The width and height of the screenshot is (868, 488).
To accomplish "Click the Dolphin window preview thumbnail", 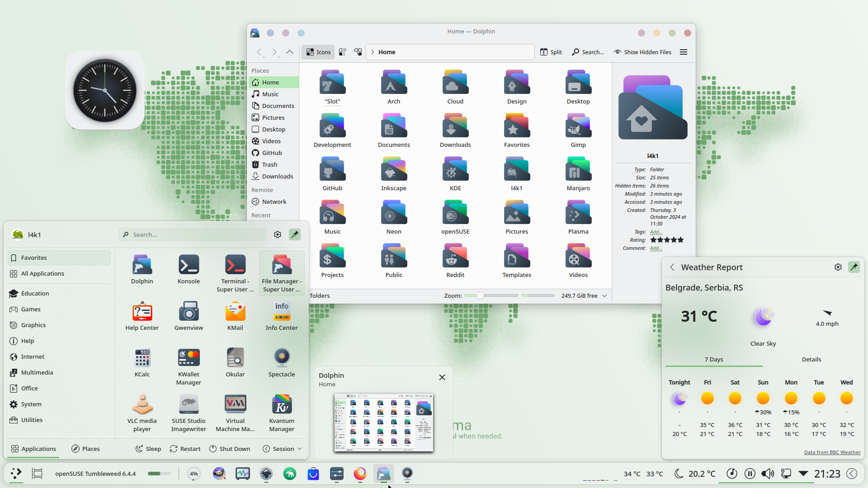I will [x=383, y=422].
